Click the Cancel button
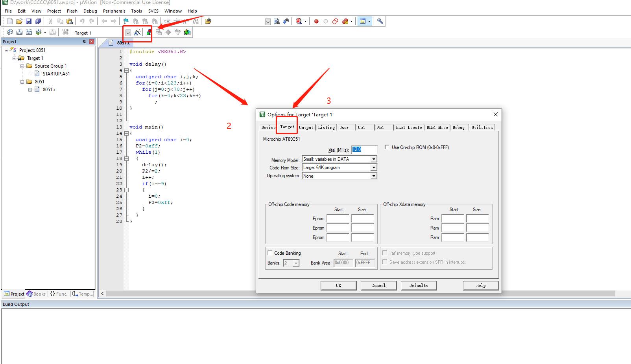Viewport: 631px width, 364px height. tap(378, 285)
